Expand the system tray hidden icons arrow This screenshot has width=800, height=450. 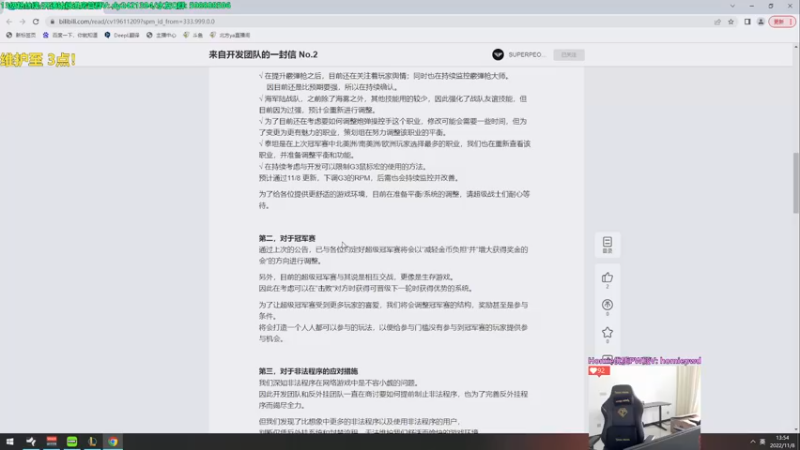click(753, 441)
